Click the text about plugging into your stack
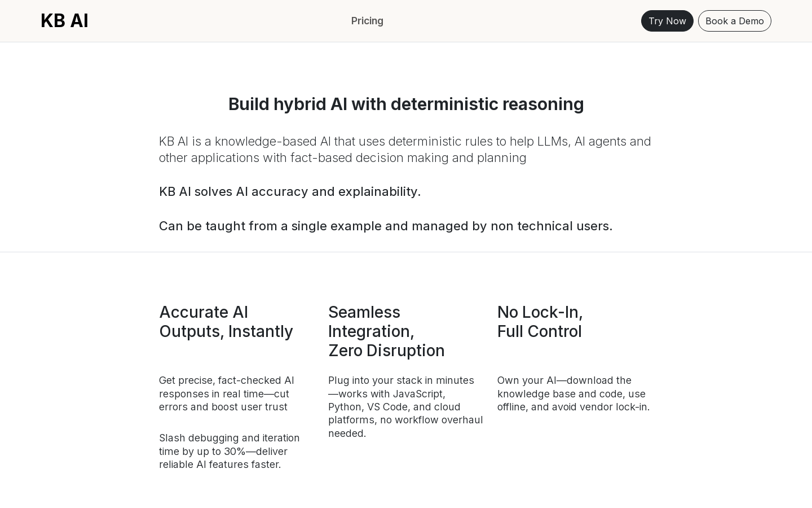Viewport: 812px width, 508px height. pyautogui.click(x=405, y=407)
